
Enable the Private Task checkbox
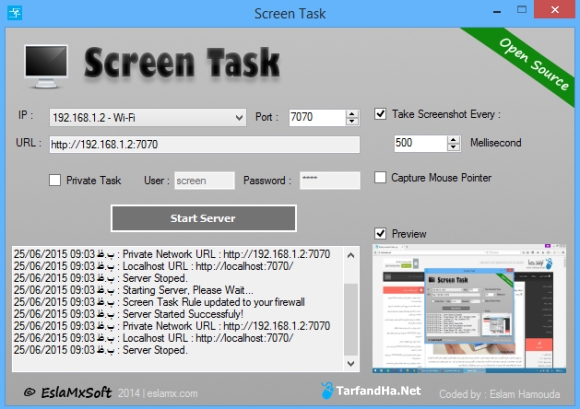(x=55, y=180)
